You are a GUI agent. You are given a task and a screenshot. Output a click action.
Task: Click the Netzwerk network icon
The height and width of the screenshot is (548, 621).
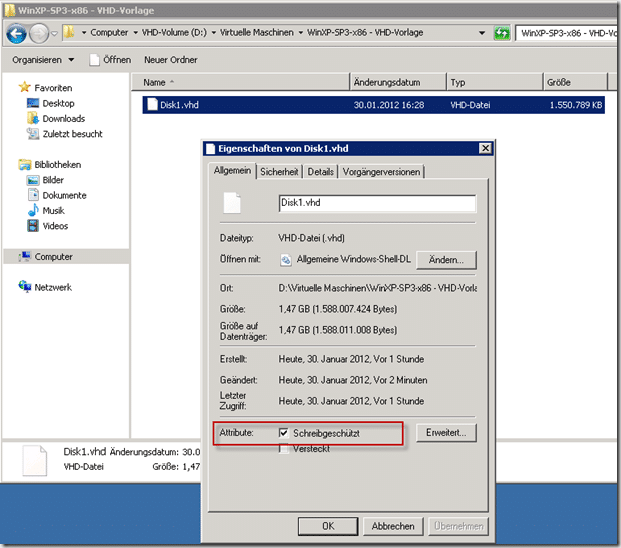25,286
